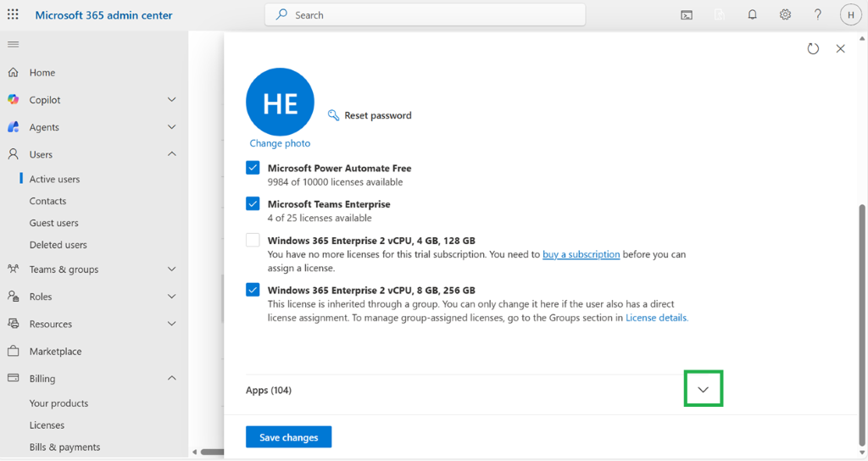Expand the Resources menu chevron

(x=171, y=323)
